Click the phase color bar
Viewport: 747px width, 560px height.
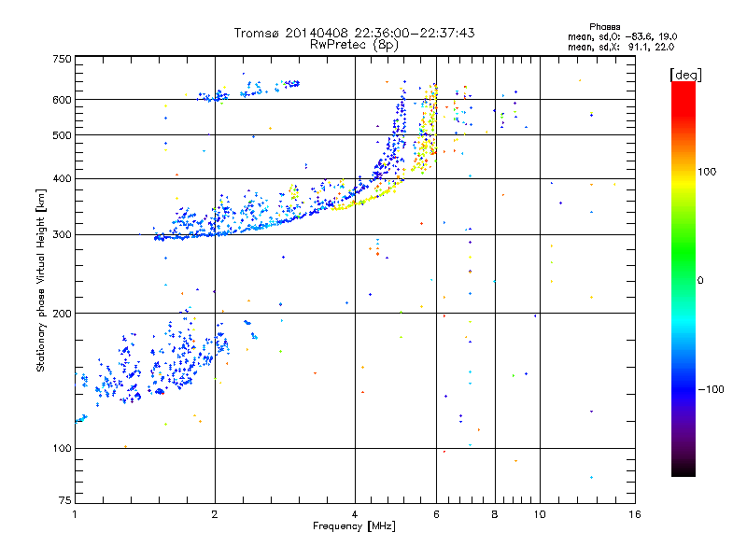pyautogui.click(x=684, y=278)
